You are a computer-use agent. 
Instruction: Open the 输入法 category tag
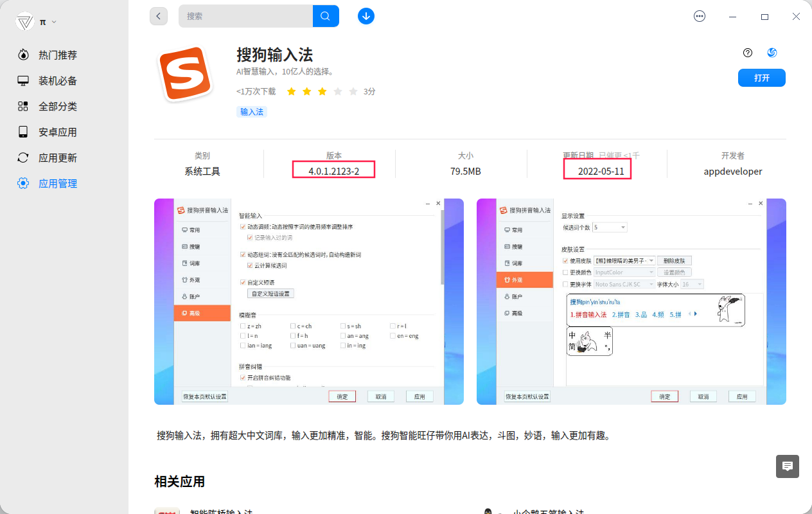pos(251,111)
